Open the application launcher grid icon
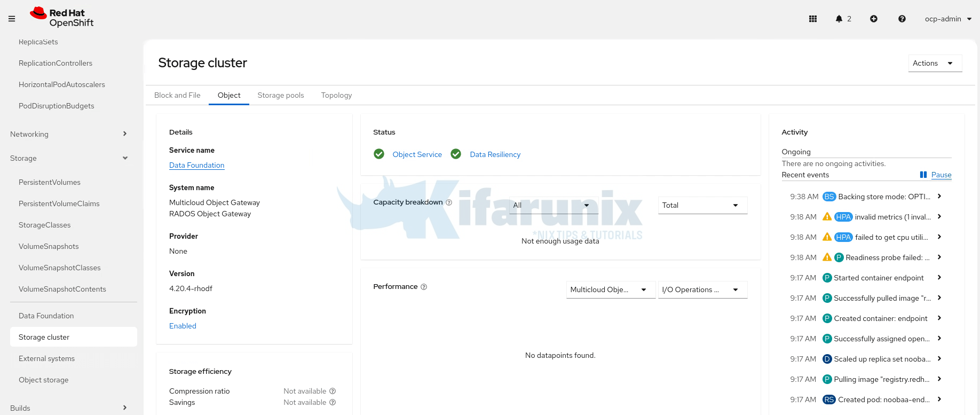980x415 pixels. (x=813, y=19)
